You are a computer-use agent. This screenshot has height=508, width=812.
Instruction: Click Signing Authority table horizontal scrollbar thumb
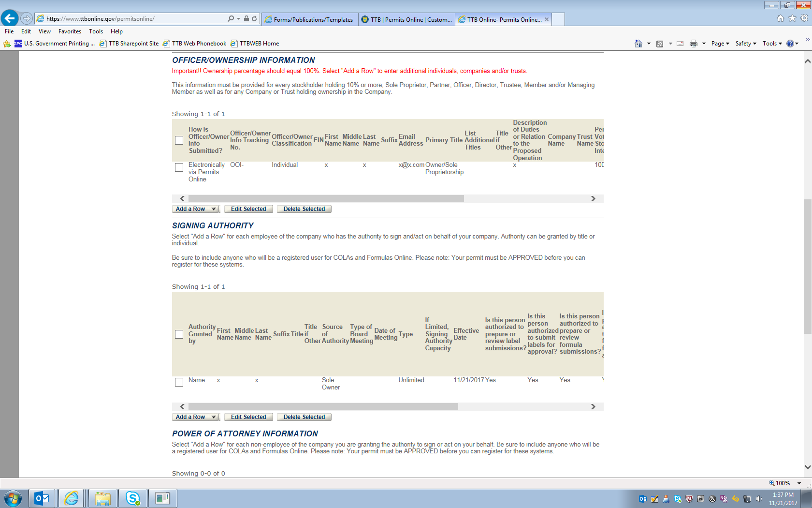click(x=323, y=407)
